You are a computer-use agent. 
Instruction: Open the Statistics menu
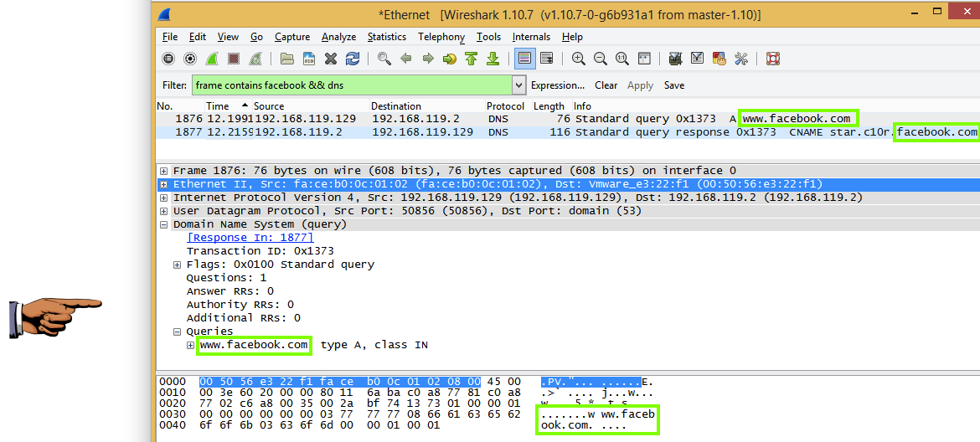[386, 37]
